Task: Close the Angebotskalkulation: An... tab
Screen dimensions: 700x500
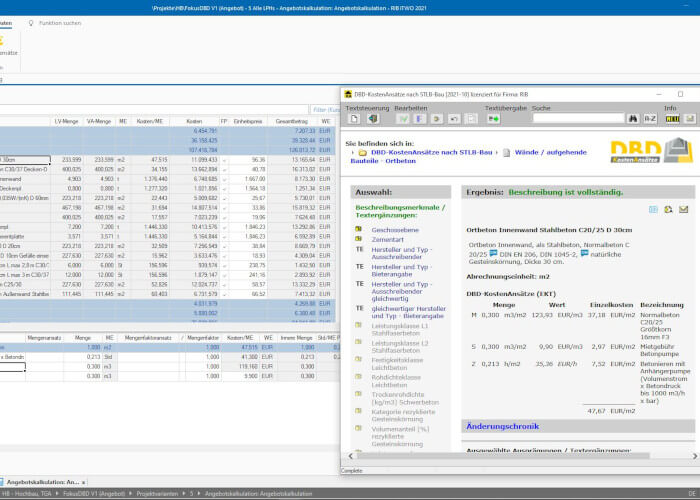Action: (83, 483)
